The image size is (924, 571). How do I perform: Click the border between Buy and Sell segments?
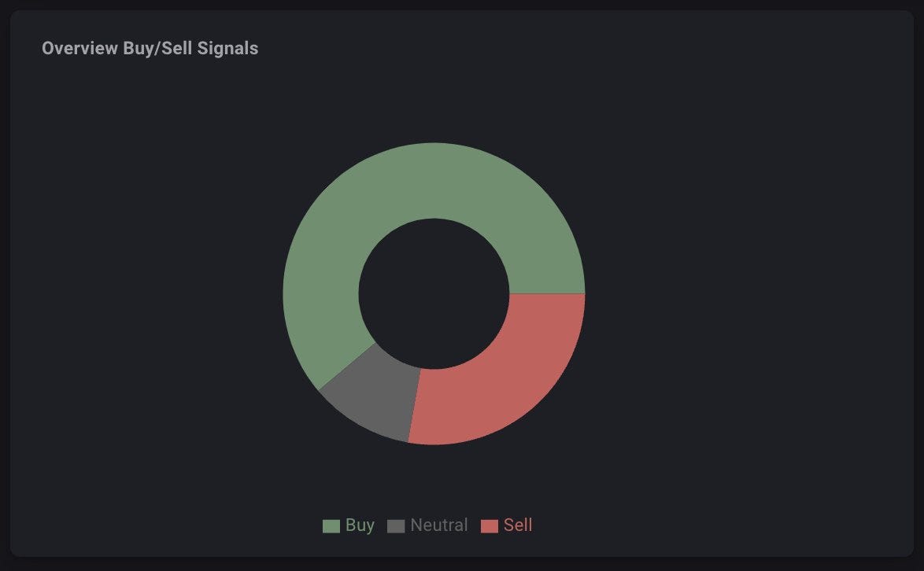click(547, 293)
